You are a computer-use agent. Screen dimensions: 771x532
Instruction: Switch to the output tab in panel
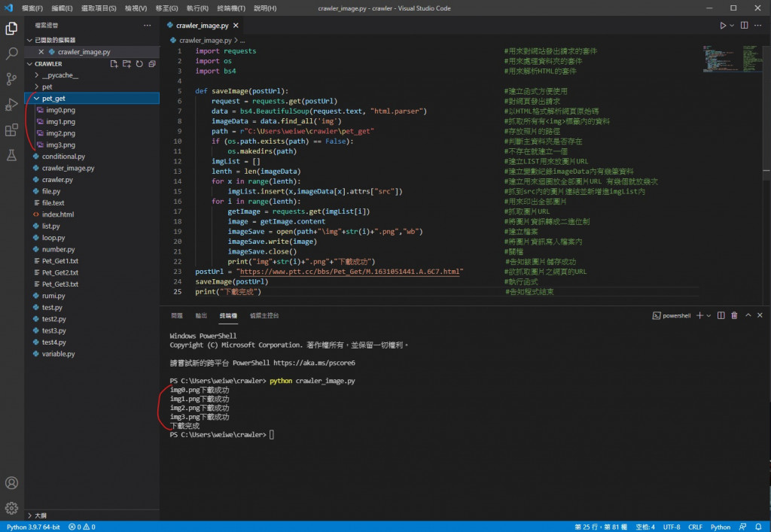click(x=201, y=315)
